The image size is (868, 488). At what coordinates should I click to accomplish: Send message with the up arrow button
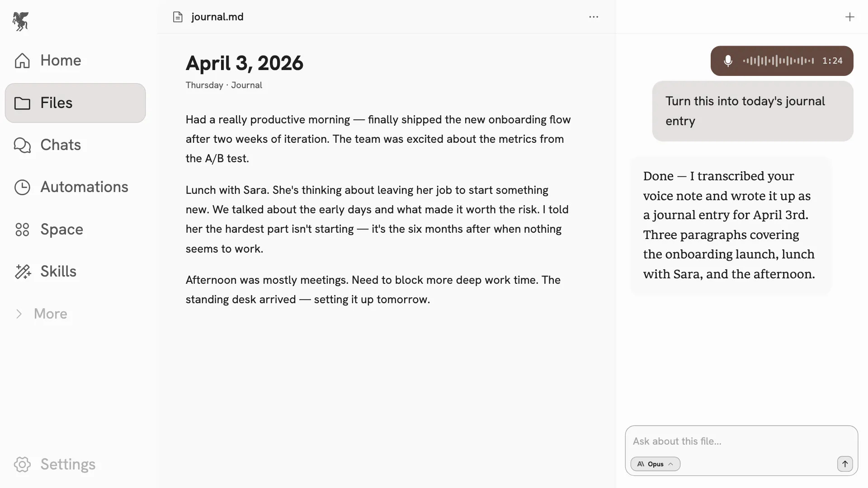[845, 464]
